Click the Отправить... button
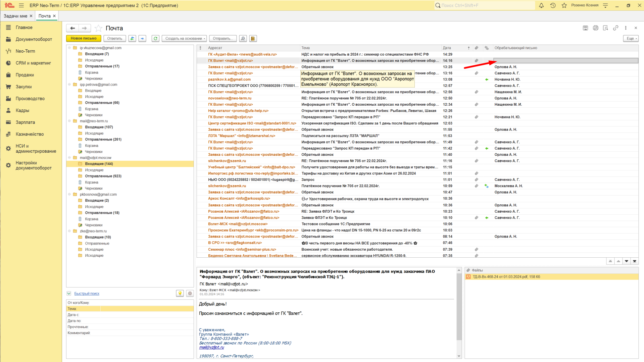Screen dimensions: 644x362 [223, 39]
